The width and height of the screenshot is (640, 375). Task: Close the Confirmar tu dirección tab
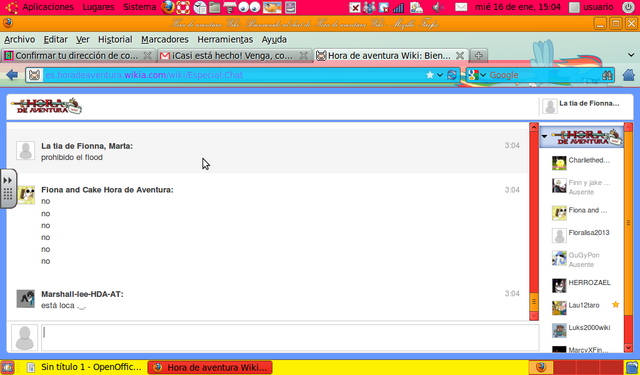coord(147,55)
